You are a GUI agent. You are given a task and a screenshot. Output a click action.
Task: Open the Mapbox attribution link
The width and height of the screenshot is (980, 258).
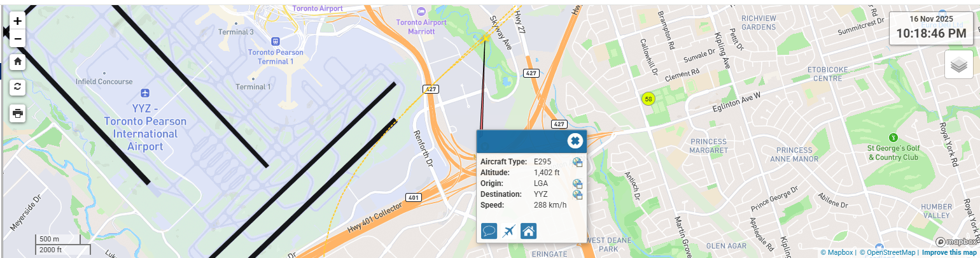838,253
